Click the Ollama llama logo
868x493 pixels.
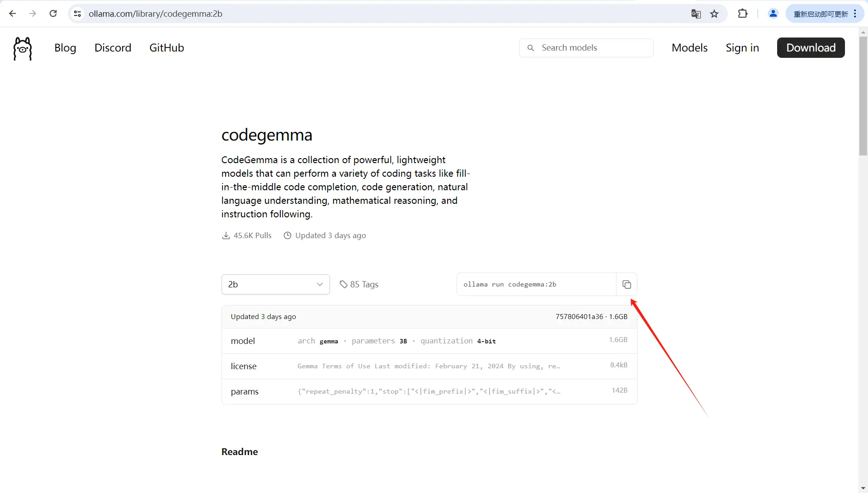23,48
